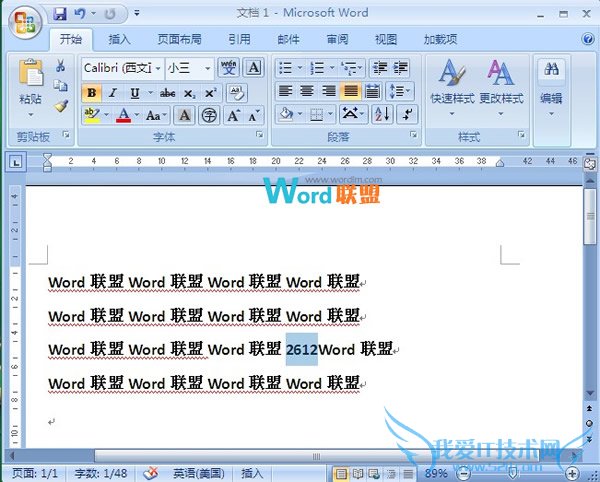Viewport: 600px width, 482px height.
Task: Select the Format Painter brush
Action: click(x=61, y=106)
